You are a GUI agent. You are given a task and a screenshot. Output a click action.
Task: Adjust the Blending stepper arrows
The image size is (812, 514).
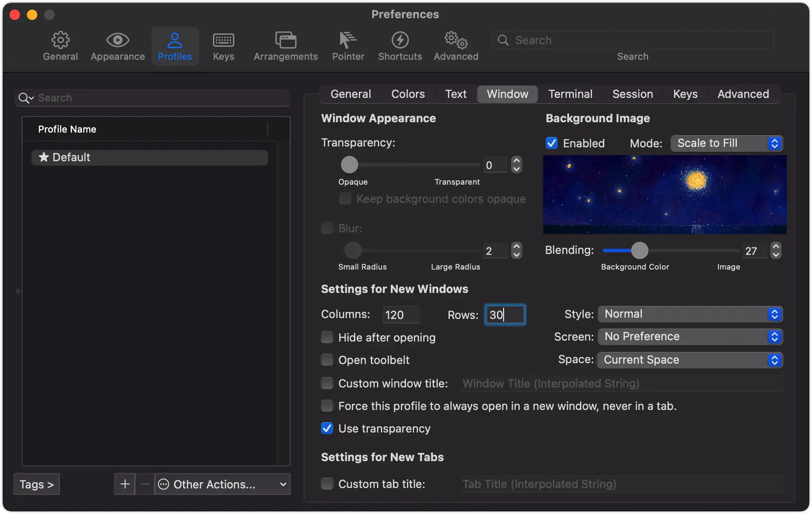tap(776, 250)
